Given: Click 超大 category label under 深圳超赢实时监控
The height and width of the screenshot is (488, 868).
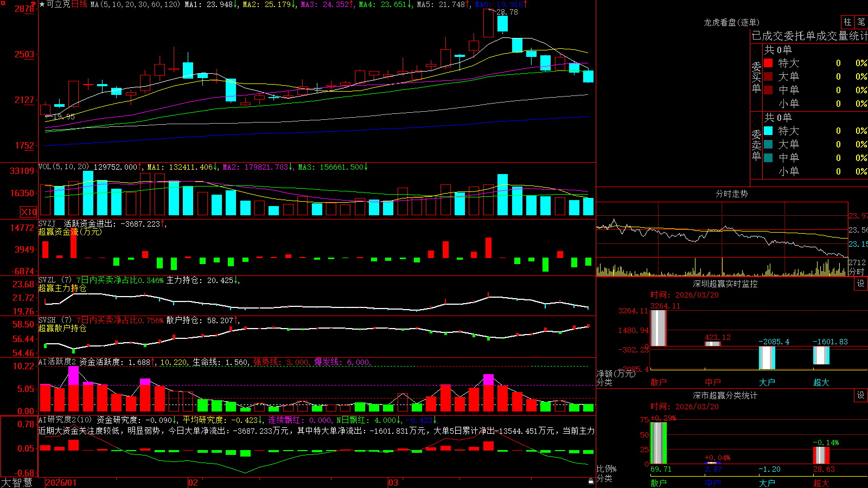Looking at the screenshot, I should coord(821,382).
